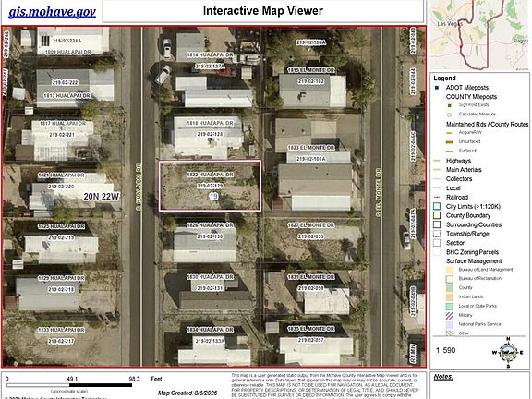Click the 1830 HUALAPAI DR label
Image resolution: width=532 pixels, height=399 pixels.
(210, 277)
